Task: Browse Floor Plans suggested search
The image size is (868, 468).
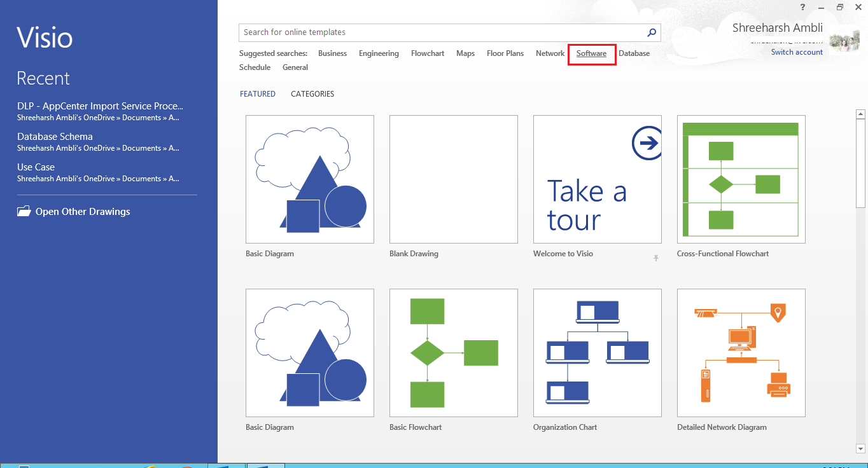Action: 505,53
